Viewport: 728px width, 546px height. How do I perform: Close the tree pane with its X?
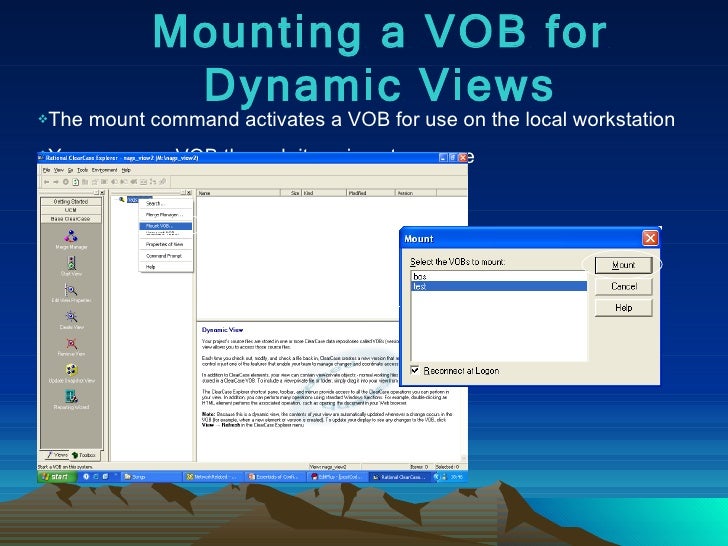(x=189, y=193)
